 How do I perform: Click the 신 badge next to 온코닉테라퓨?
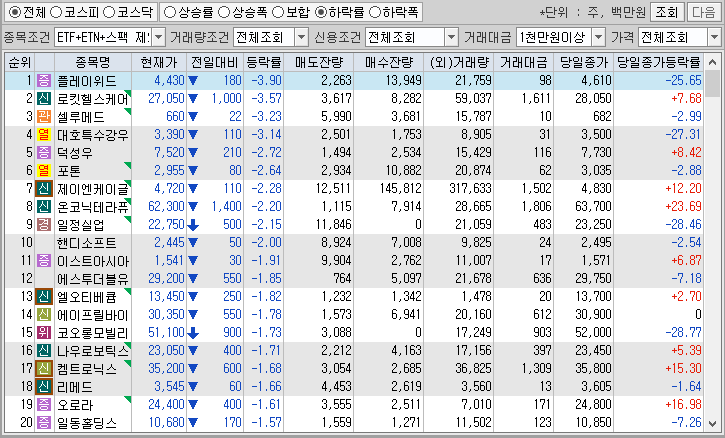pyautogui.click(x=44, y=206)
